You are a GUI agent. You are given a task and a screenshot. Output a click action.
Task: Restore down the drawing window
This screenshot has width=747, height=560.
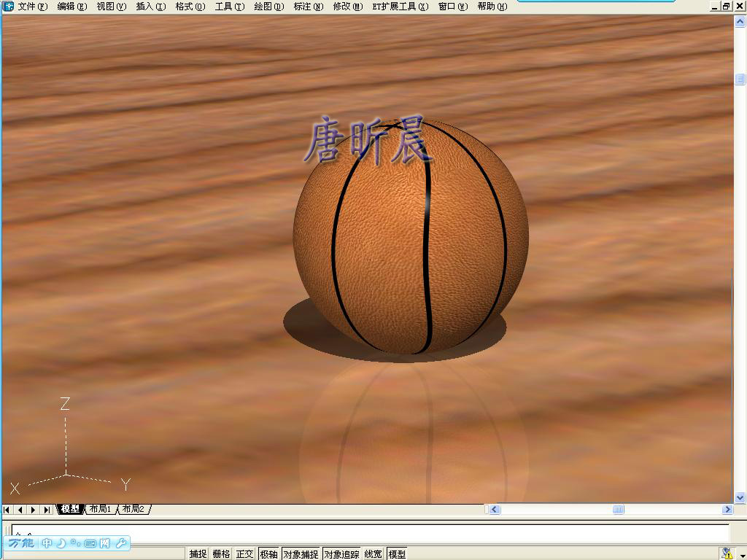[726, 6]
